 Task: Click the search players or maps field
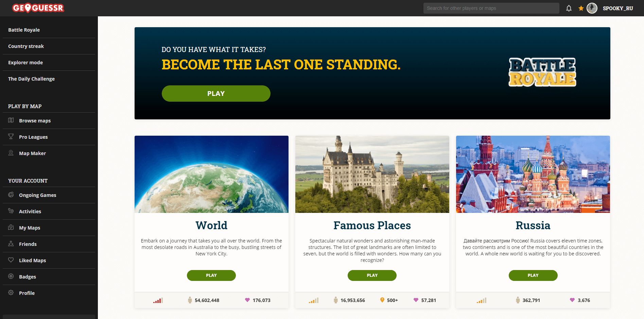[x=491, y=8]
